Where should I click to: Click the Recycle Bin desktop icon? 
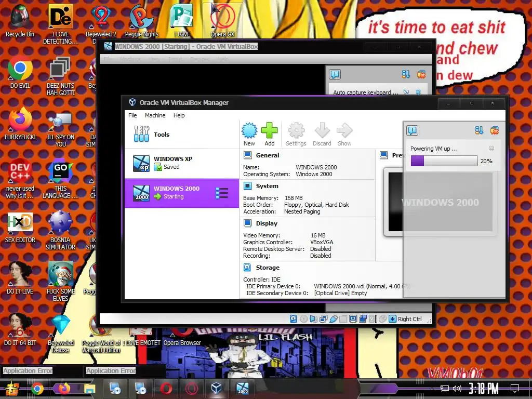tap(20, 20)
